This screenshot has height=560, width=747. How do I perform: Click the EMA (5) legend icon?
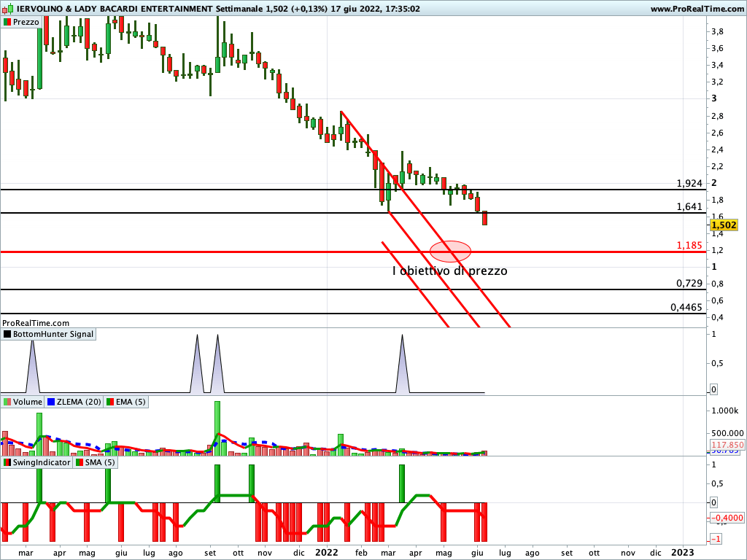coord(110,402)
